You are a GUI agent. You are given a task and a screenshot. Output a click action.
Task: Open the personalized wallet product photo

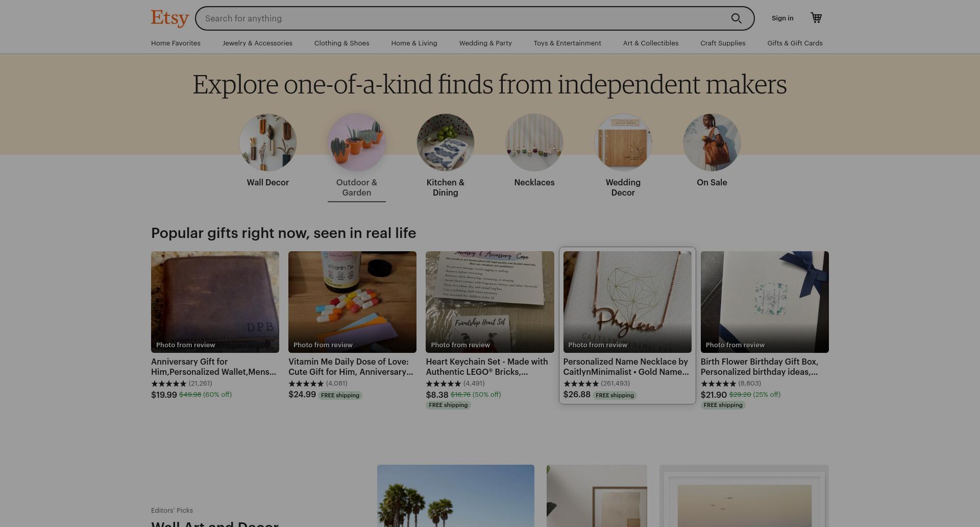pyautogui.click(x=215, y=302)
